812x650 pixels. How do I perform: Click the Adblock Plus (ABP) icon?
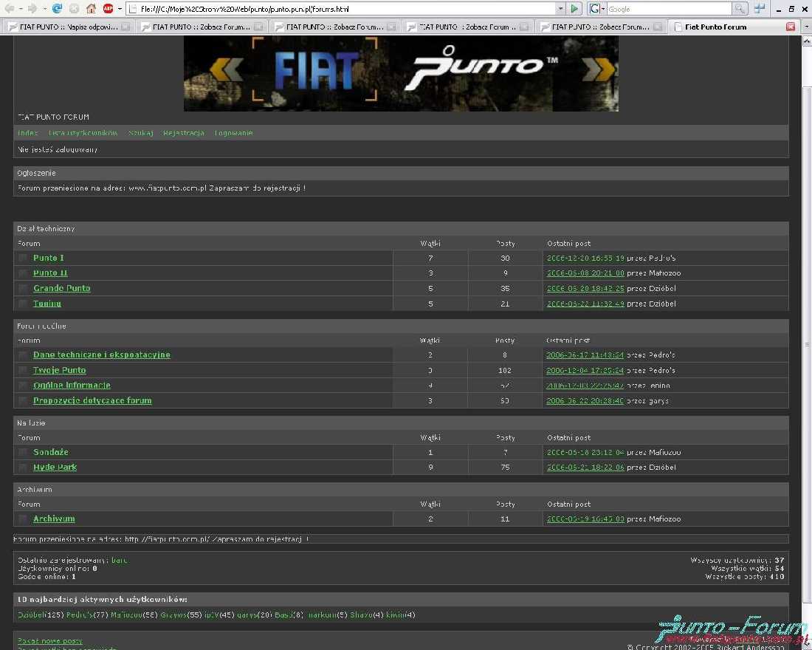tap(109, 9)
